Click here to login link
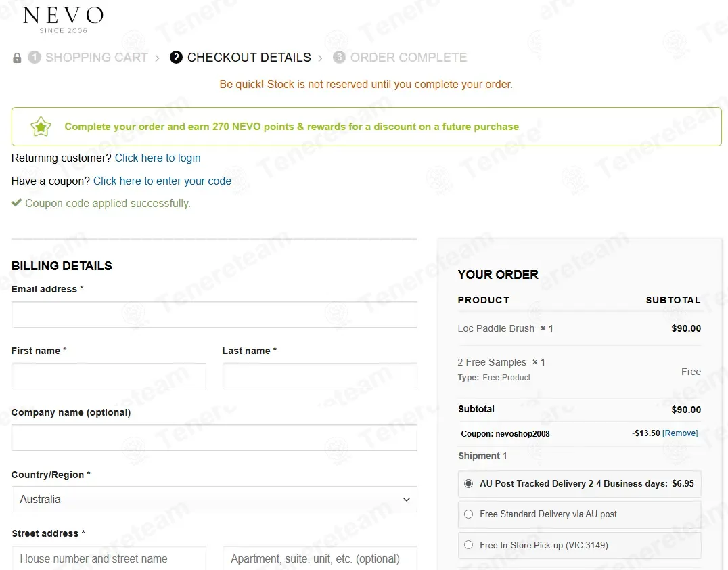Viewport: 728px width, 570px height. pos(158,158)
